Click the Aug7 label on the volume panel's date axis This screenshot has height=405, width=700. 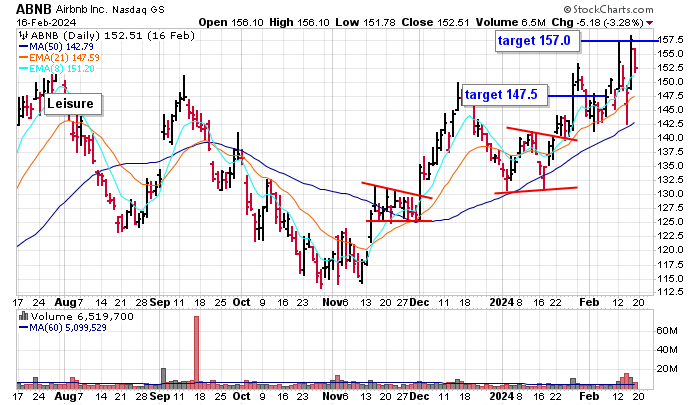[x=68, y=397]
